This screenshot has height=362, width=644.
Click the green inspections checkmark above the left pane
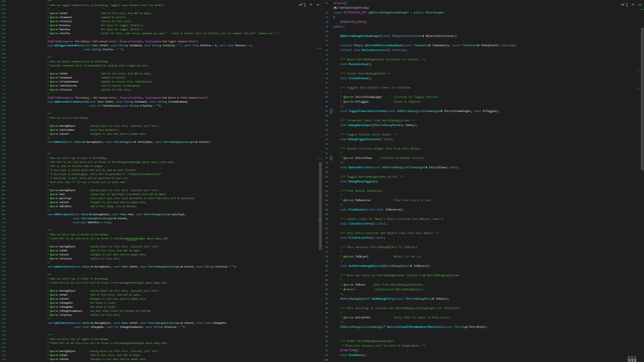(x=301, y=5)
